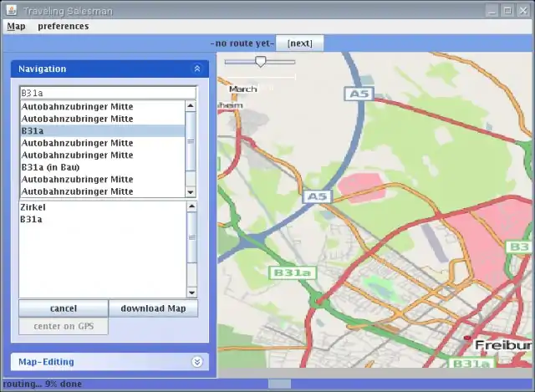Open the Map menu
Image resolution: width=535 pixels, height=392 pixels.
pos(16,26)
